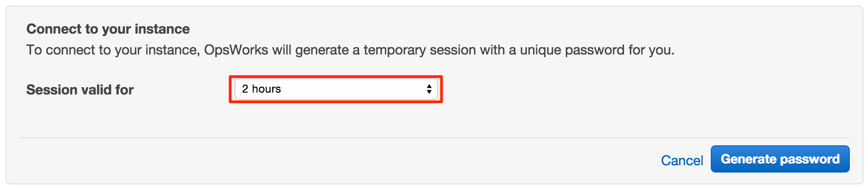
Task: Click the word "instance" in the heading
Action: pyautogui.click(x=162, y=29)
